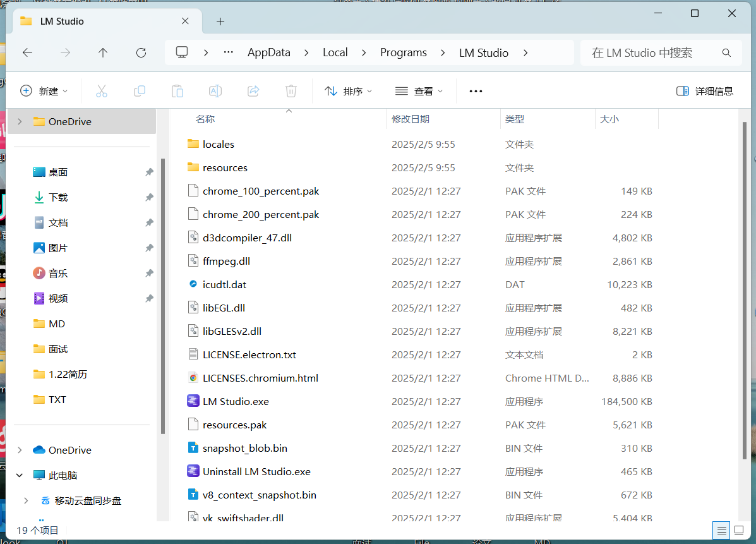Open the 新建 dropdown menu
This screenshot has height=544, width=756.
[x=44, y=91]
